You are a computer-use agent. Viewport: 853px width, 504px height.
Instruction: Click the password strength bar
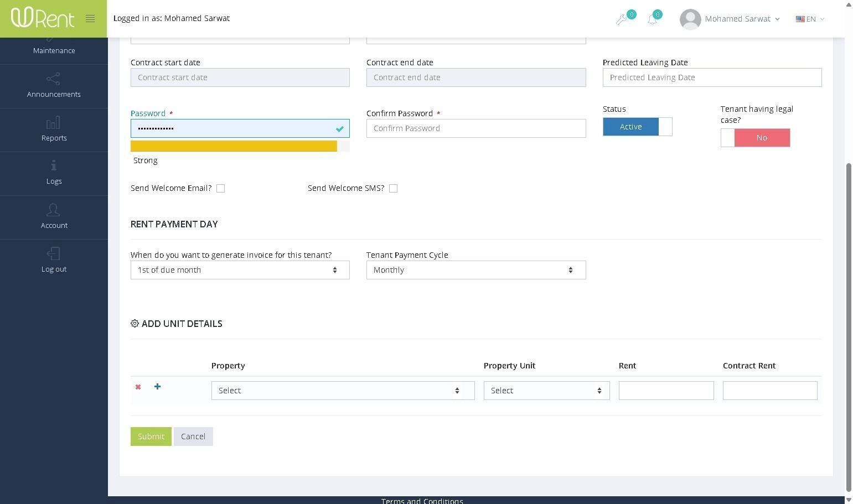click(240, 146)
